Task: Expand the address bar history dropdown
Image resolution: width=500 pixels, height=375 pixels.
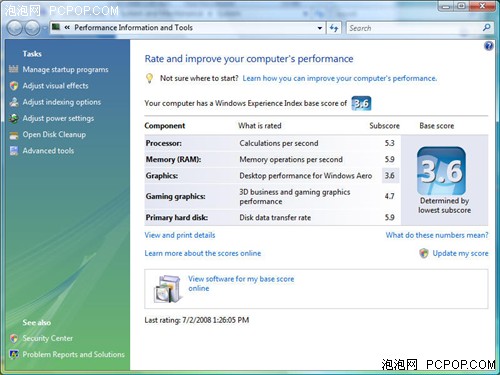Action: click(x=320, y=28)
